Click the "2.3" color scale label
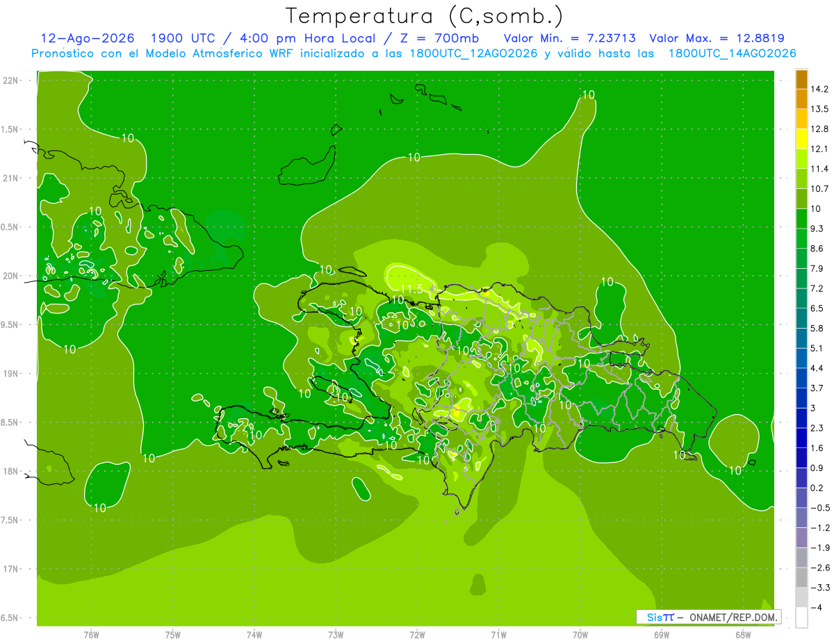 818,428
